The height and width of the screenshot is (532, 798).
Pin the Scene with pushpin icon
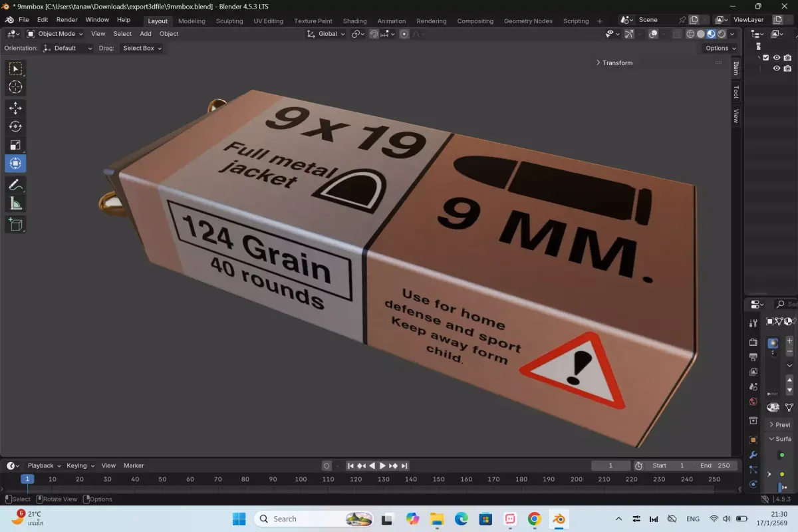(682, 20)
